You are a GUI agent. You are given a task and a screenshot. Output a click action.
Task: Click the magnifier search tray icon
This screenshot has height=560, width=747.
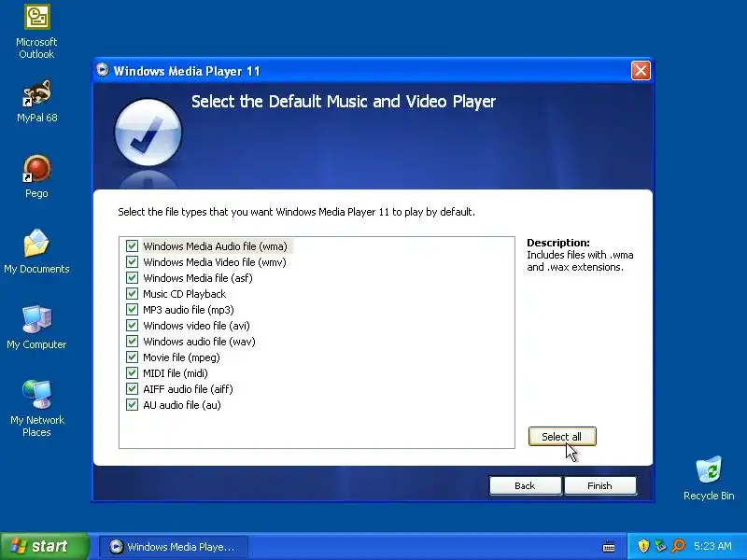coord(678,546)
